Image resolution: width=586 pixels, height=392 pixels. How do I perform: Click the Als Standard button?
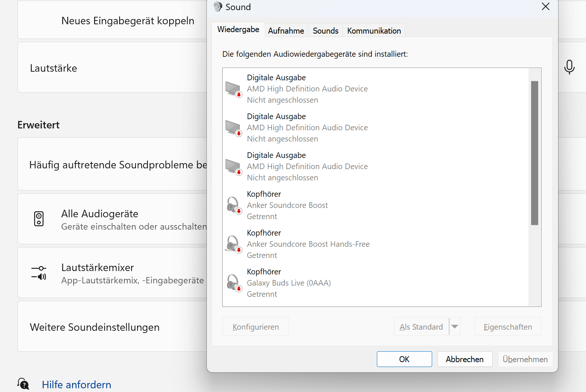421,327
